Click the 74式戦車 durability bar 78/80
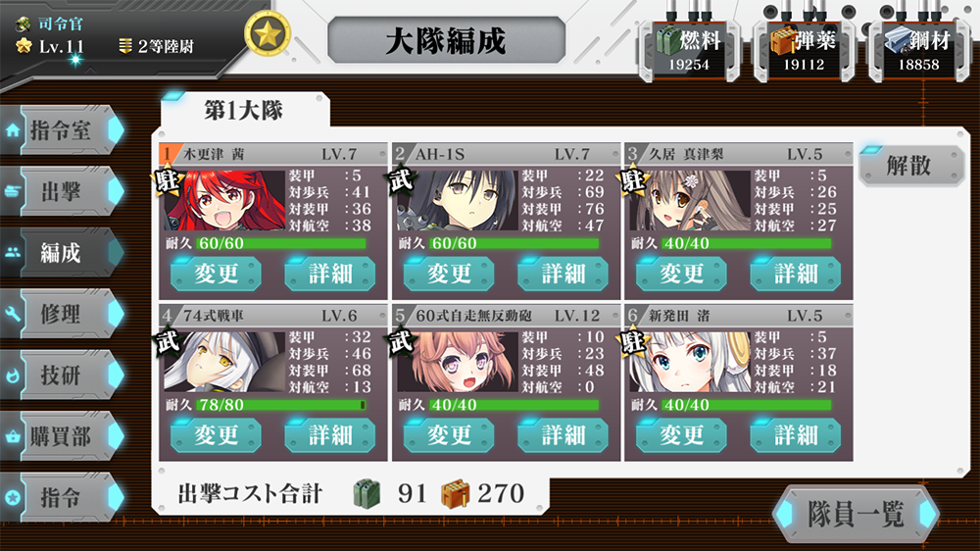Viewport: 980px width, 551px height. [x=281, y=405]
